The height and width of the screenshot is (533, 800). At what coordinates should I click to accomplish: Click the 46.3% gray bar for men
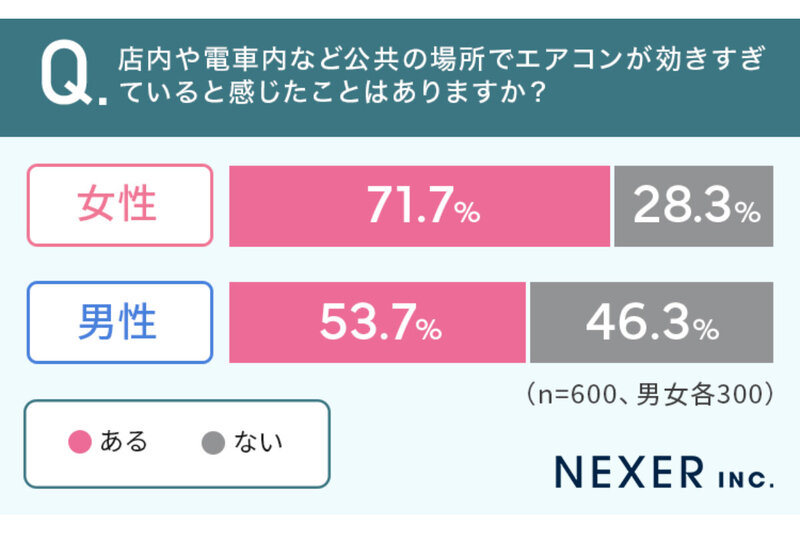point(652,322)
